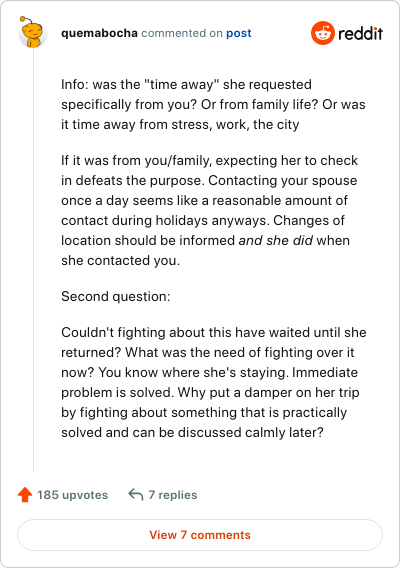Viewport: 400px width, 568px height.
Task: Open quemabocha's user profile name
Action: tap(99, 33)
